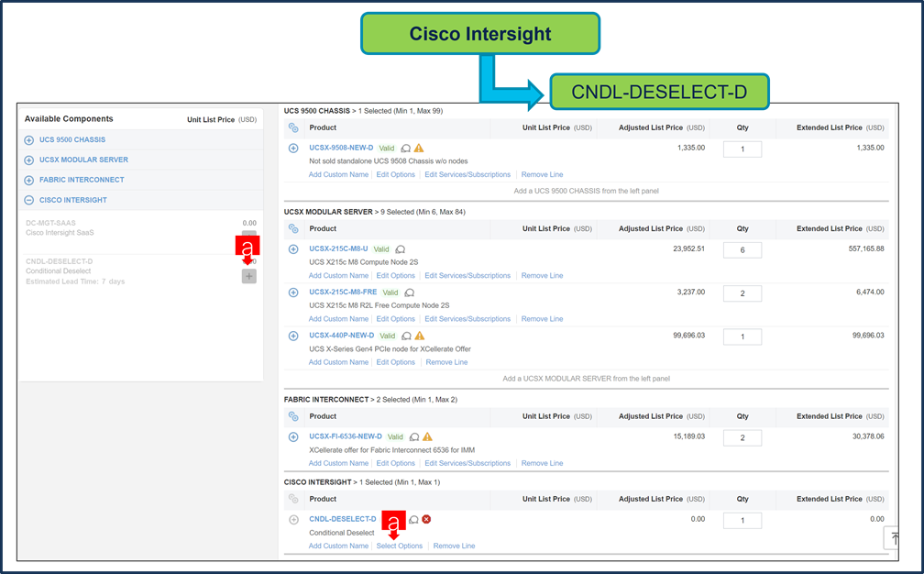This screenshot has height=574, width=924.
Task: Expand UCSX-215C-M8-U line details
Action: point(293,249)
